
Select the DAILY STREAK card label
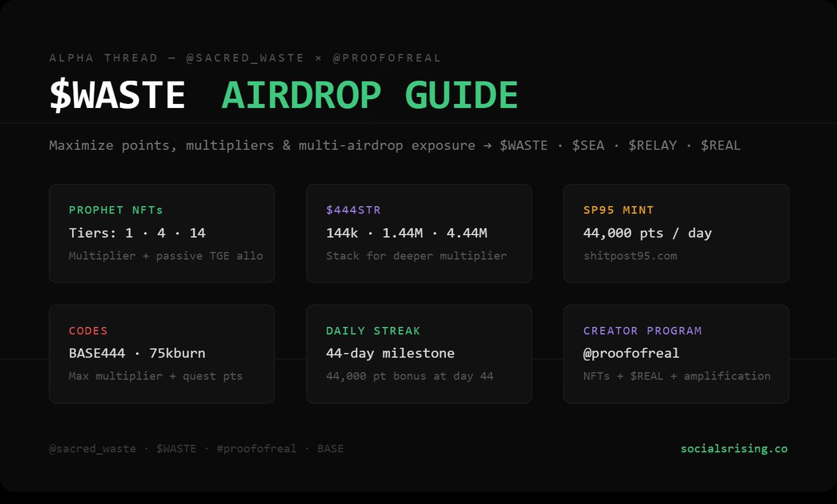373,330
